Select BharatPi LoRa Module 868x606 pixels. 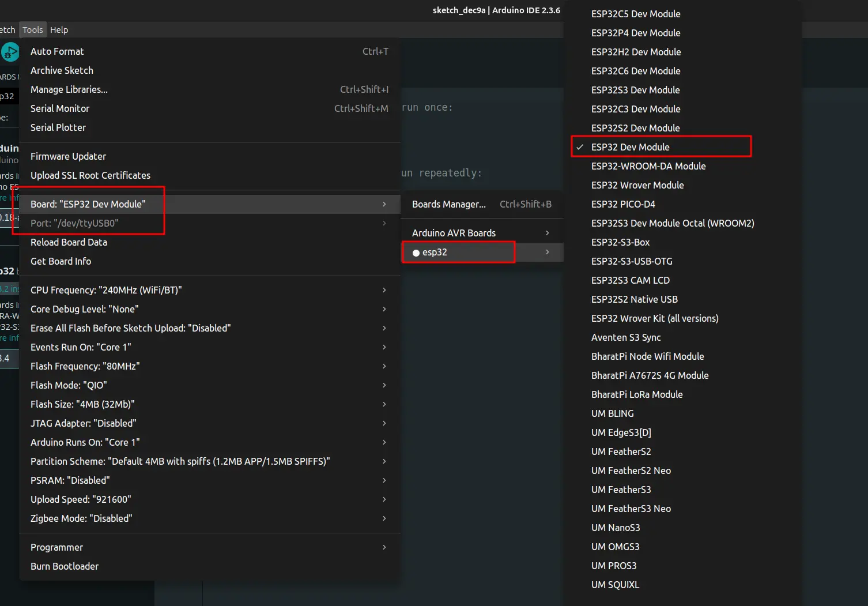click(x=682, y=394)
